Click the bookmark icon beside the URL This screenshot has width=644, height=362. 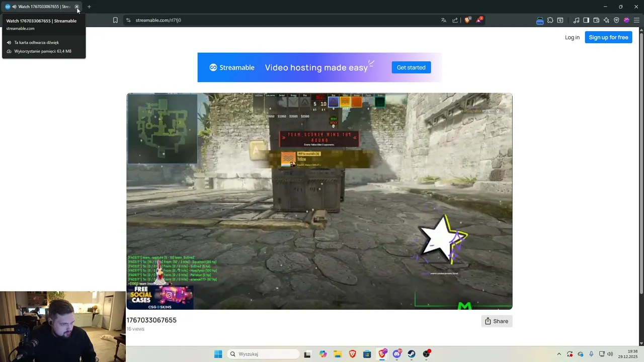pyautogui.click(x=115, y=20)
